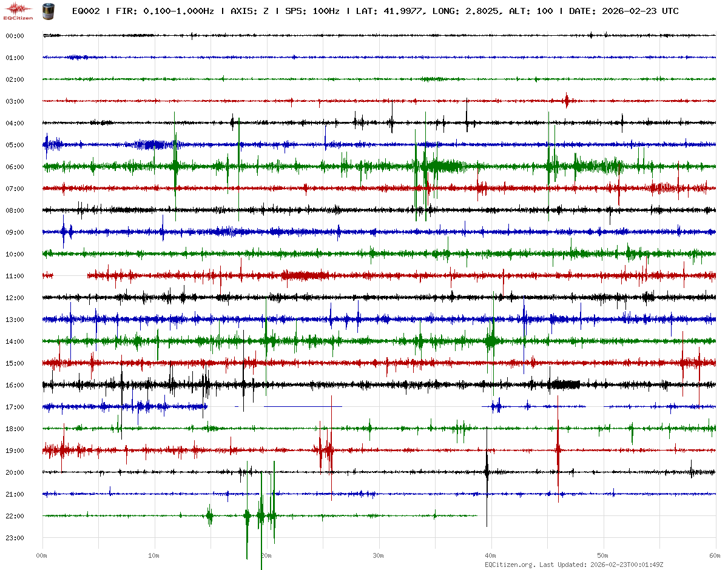Click the 23:00 empty row label
The image size is (728, 570).
pyautogui.click(x=15, y=538)
